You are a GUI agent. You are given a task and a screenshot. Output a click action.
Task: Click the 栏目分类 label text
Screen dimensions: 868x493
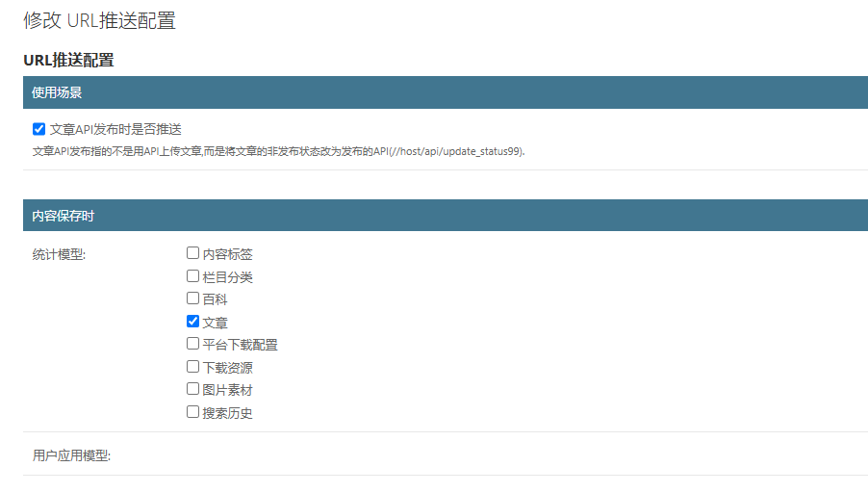pyautogui.click(x=227, y=277)
